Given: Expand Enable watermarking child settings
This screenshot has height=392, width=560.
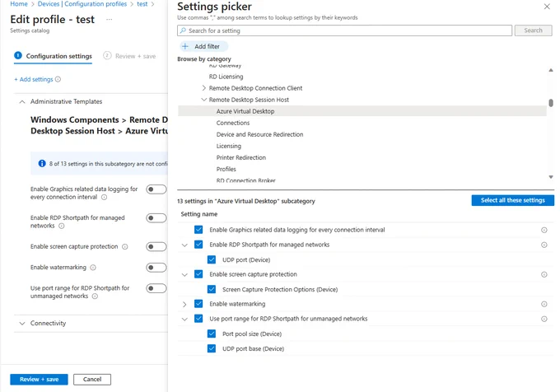Looking at the screenshot, I should pyautogui.click(x=184, y=304).
